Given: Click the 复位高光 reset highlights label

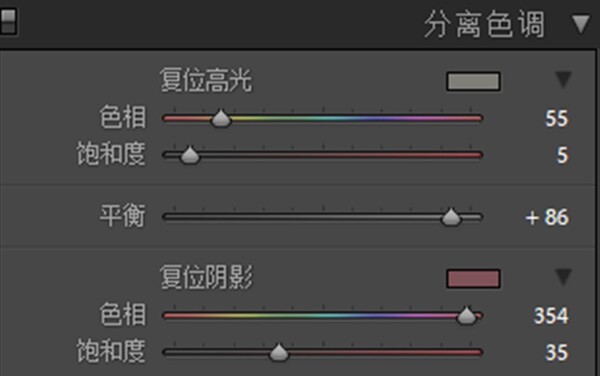Looking at the screenshot, I should point(206,80).
